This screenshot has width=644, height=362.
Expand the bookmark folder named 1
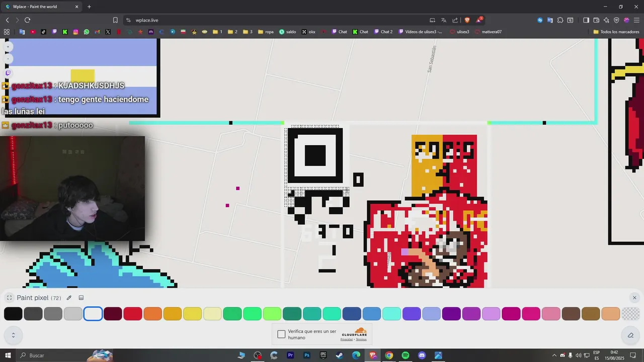coord(217,32)
